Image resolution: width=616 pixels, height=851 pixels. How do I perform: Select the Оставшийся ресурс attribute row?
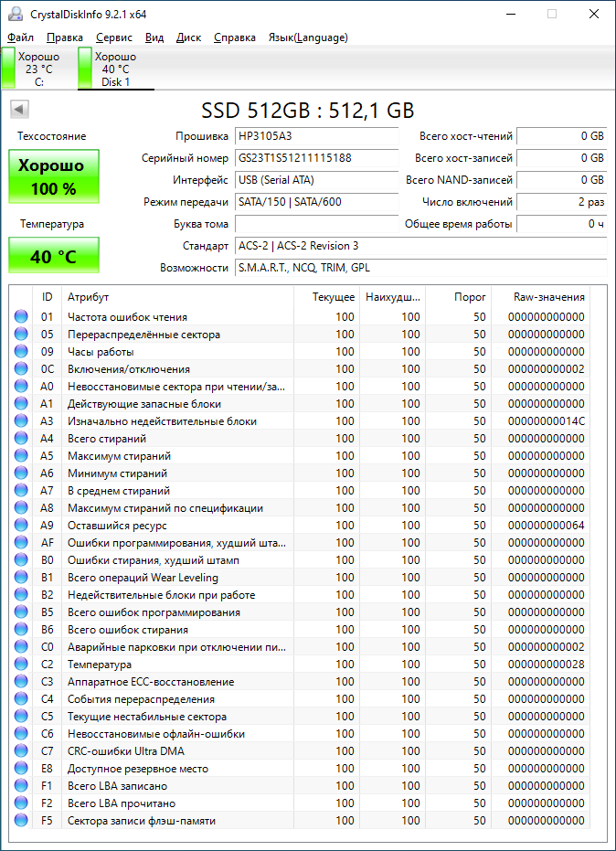pyautogui.click(x=300, y=525)
